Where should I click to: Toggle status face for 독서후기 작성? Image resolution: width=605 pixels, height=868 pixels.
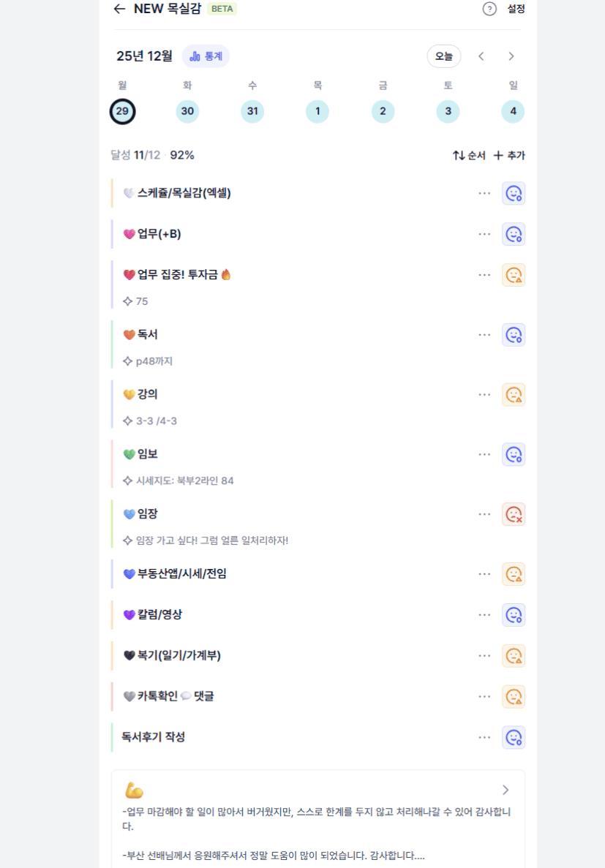coord(514,737)
